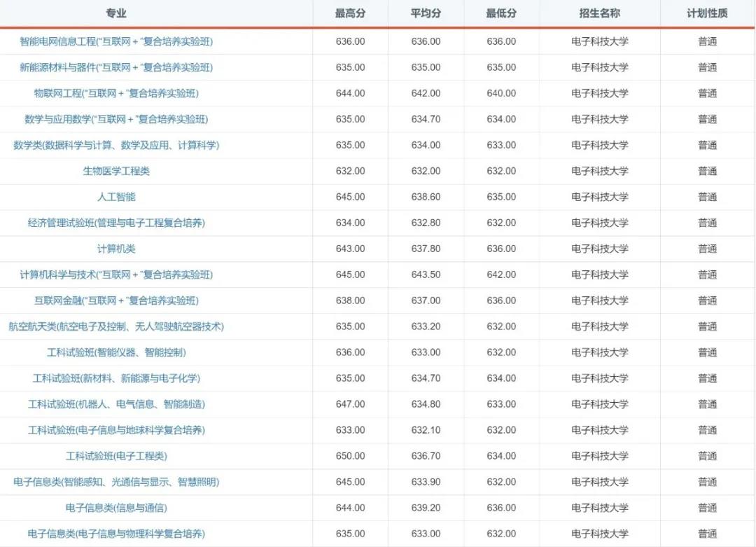756x547 pixels.
Task: Open the 新能源材料与器件 major link
Action: (x=115, y=67)
